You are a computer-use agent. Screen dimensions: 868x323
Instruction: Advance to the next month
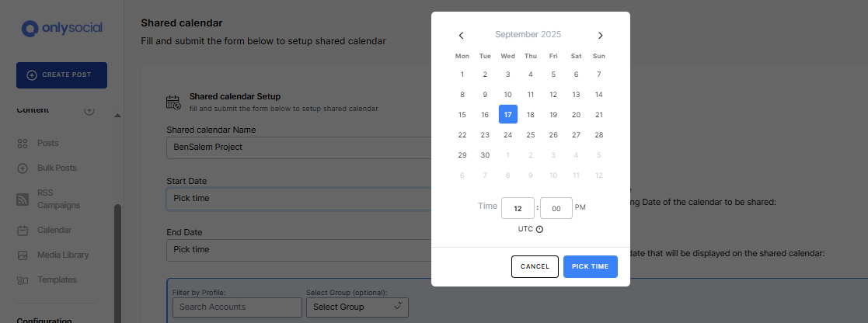(x=600, y=35)
